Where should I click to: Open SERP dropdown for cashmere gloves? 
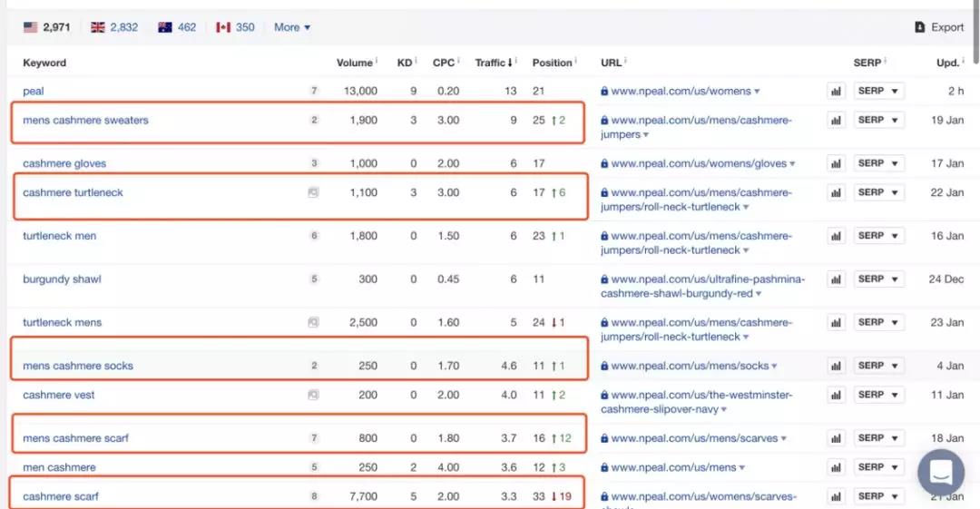[878, 163]
